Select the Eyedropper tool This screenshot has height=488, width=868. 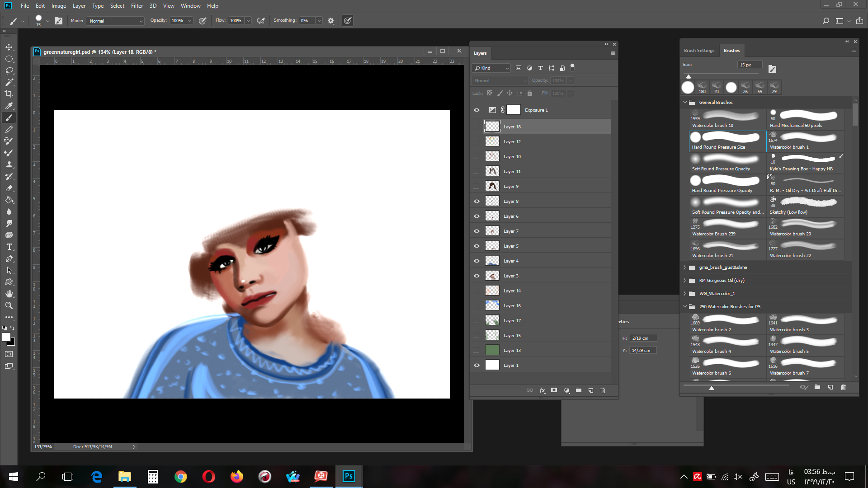coord(9,106)
